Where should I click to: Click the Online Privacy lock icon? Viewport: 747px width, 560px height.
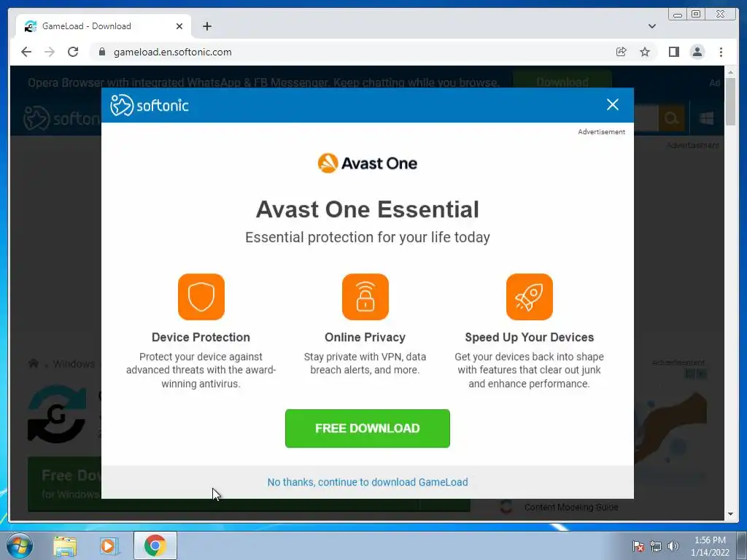pos(365,297)
